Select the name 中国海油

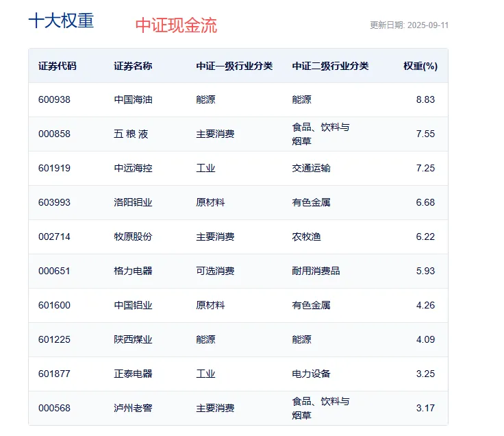tap(133, 99)
